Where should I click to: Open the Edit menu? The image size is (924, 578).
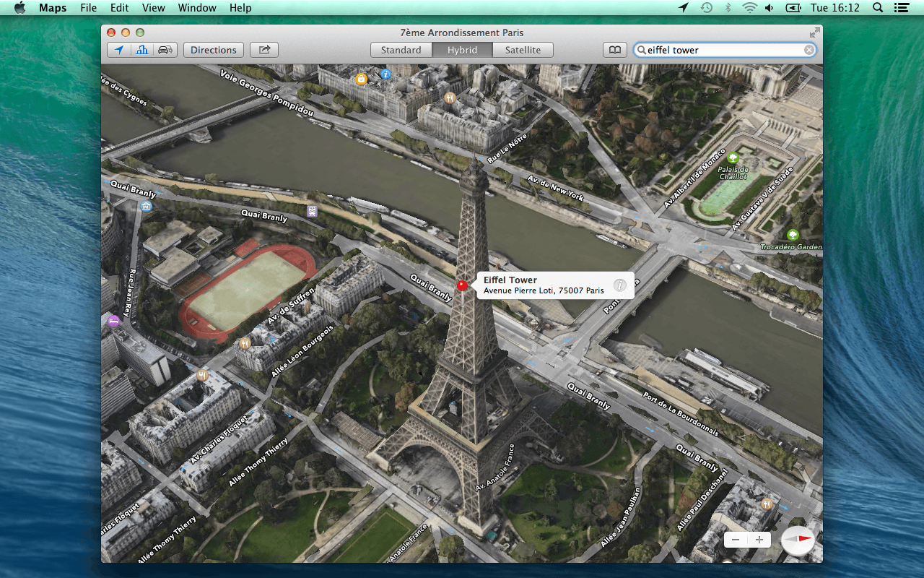120,8
